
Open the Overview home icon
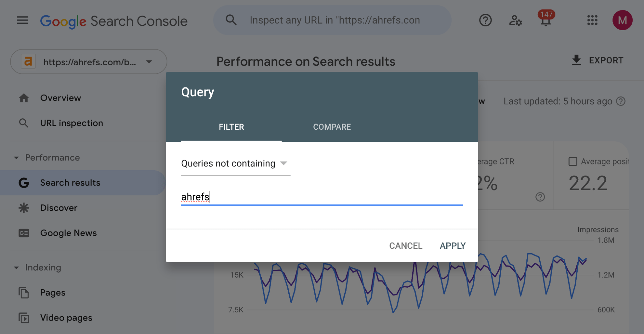tap(24, 98)
